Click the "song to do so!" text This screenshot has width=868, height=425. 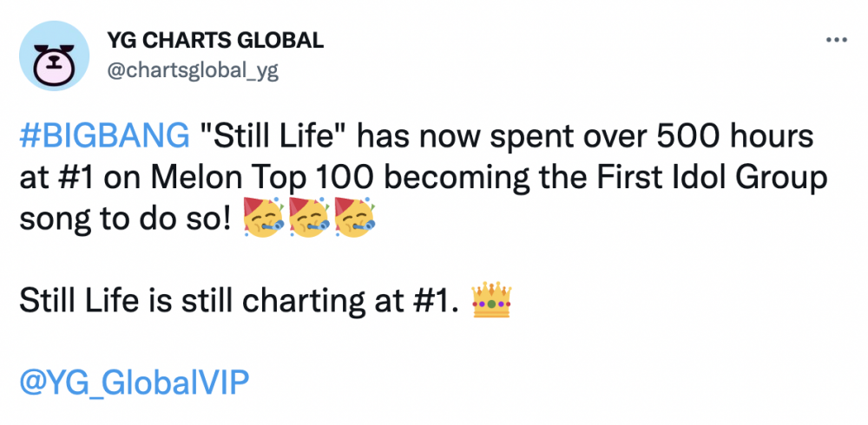[124, 220]
